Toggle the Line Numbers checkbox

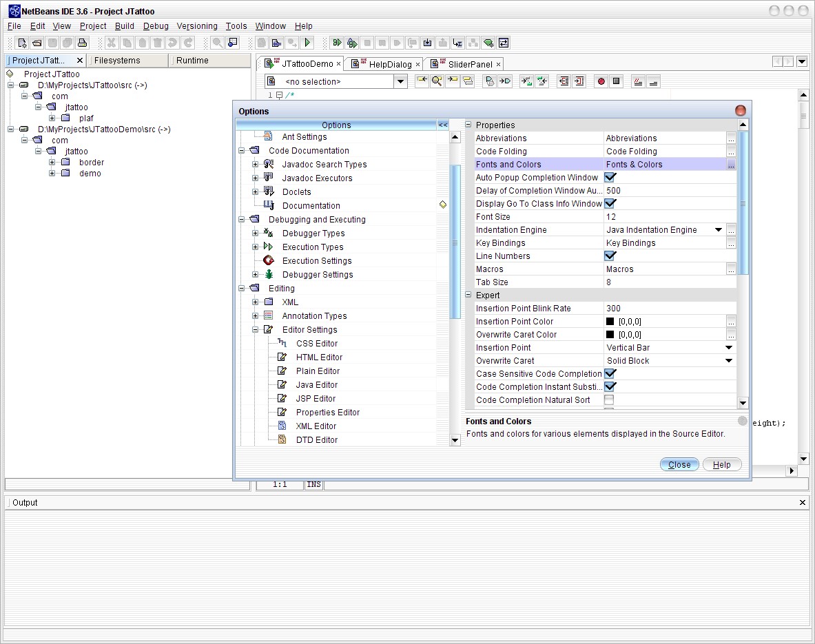click(x=610, y=256)
